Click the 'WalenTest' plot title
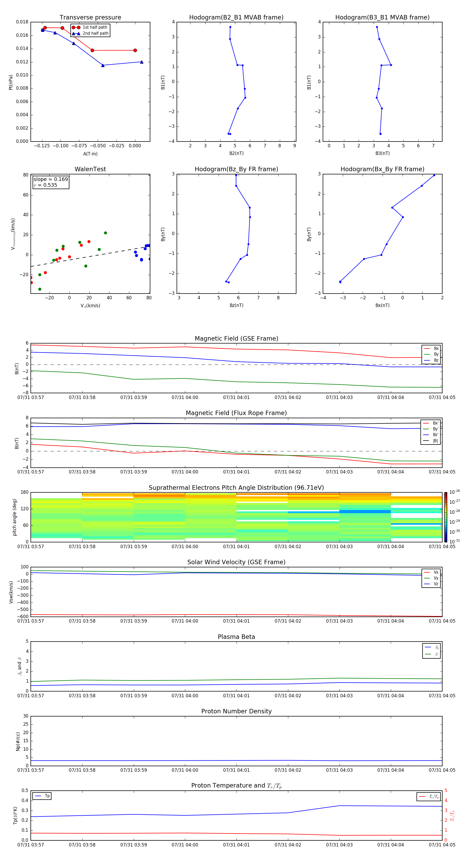 [x=90, y=169]
